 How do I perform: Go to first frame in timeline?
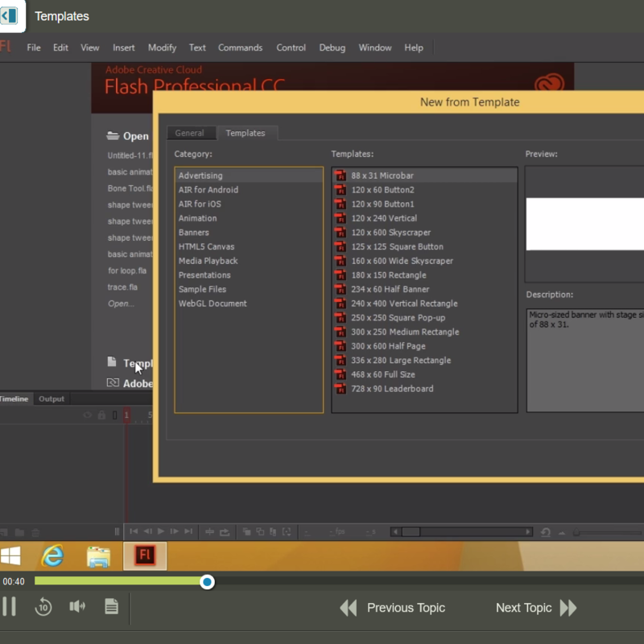point(134,531)
